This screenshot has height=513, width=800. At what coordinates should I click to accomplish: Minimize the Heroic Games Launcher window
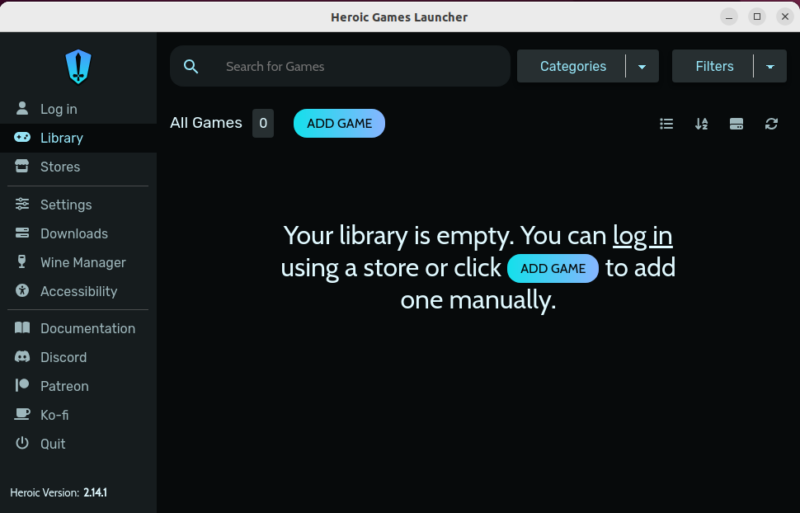[x=729, y=17]
